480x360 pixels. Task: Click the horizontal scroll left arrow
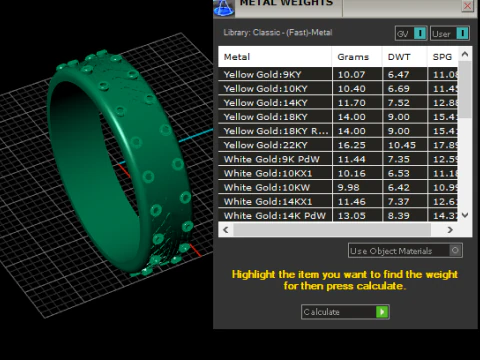[x=226, y=230]
